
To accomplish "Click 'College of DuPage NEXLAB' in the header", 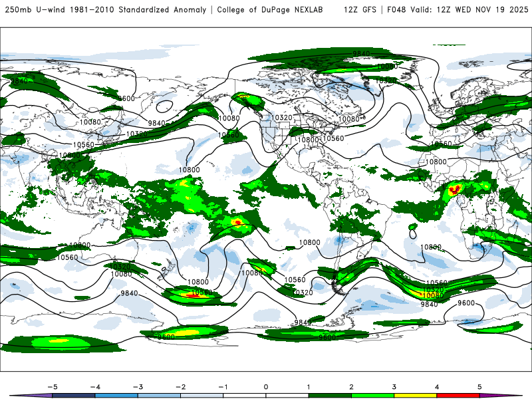I will 270,9.
